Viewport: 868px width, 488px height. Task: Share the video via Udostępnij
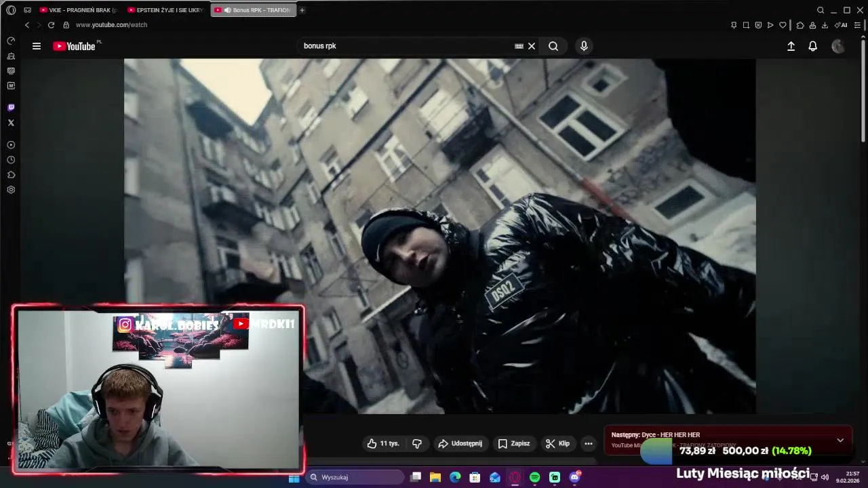[x=460, y=443]
